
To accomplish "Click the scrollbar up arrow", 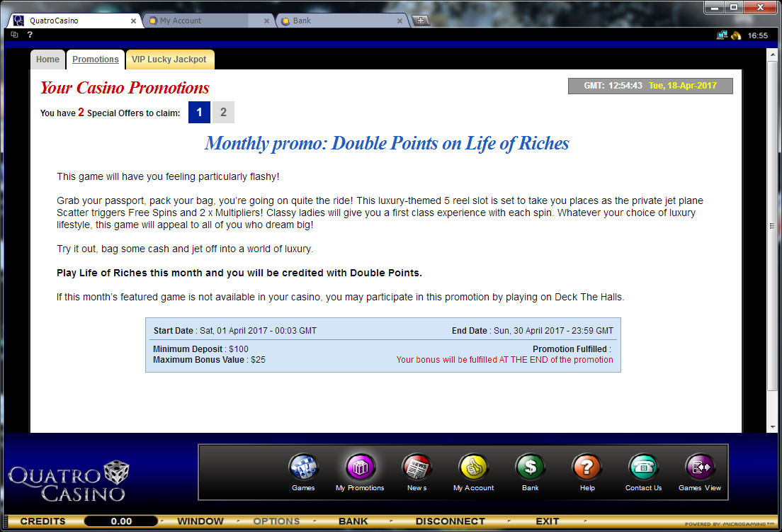I will (x=773, y=54).
